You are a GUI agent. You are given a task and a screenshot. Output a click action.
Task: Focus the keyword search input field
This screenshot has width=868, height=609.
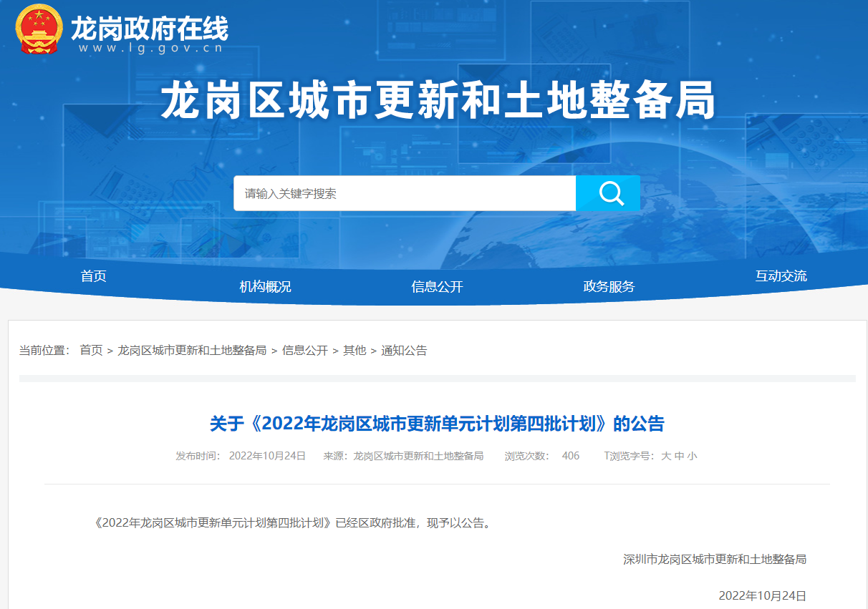(x=405, y=193)
